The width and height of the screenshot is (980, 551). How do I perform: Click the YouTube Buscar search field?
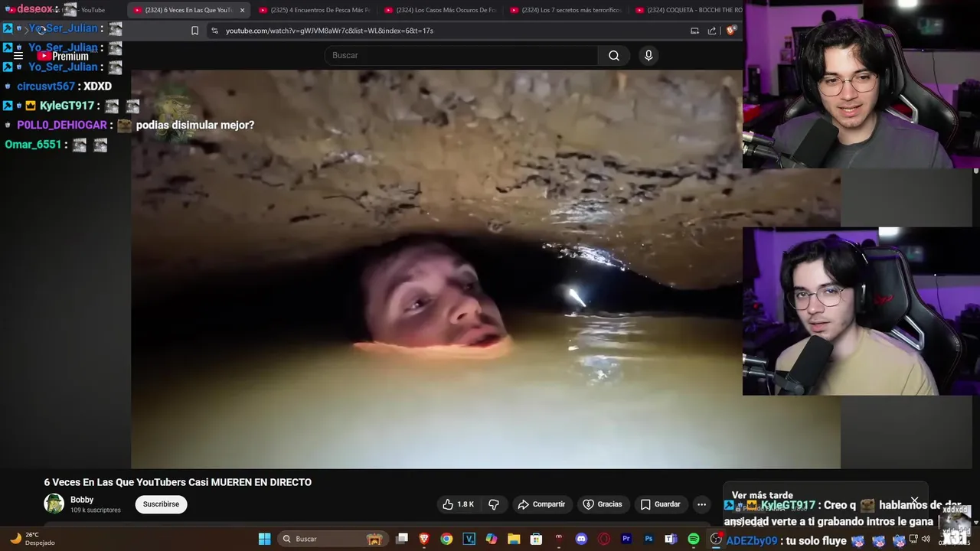[x=462, y=55]
